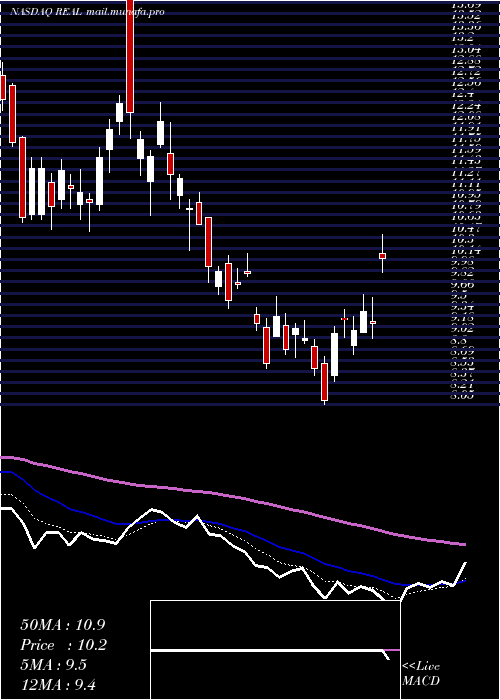Open the mail.munafa.pro watermark link

point(124,12)
